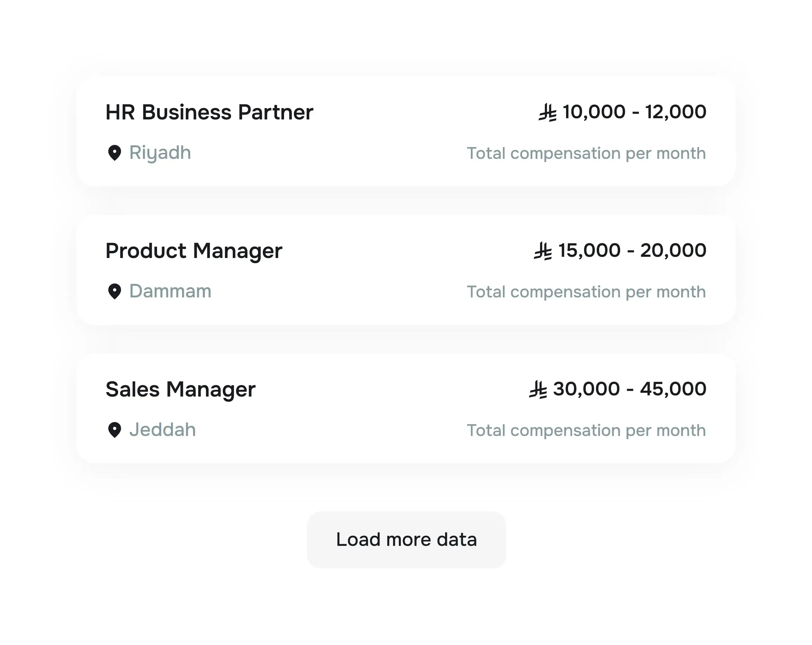Select the Saudi Riyal currency symbol on HR Business Partner row

pos(549,111)
